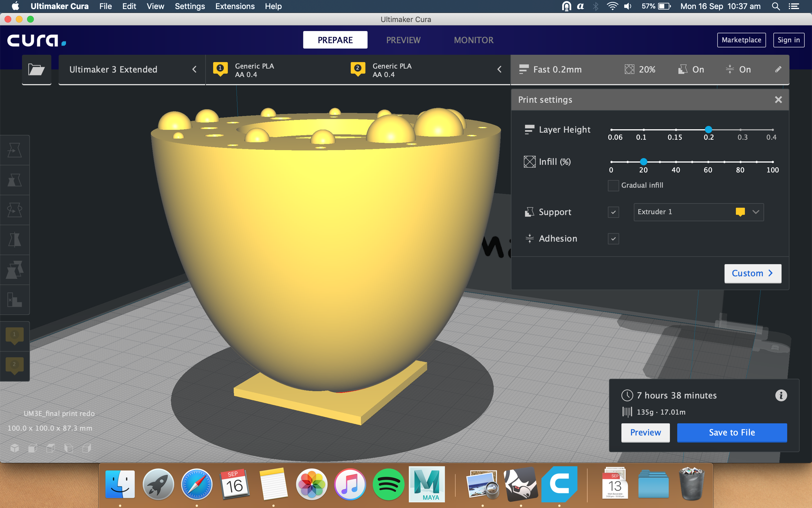Viewport: 812px width, 508px height.
Task: Switch to Custom print settings
Action: 753,273
